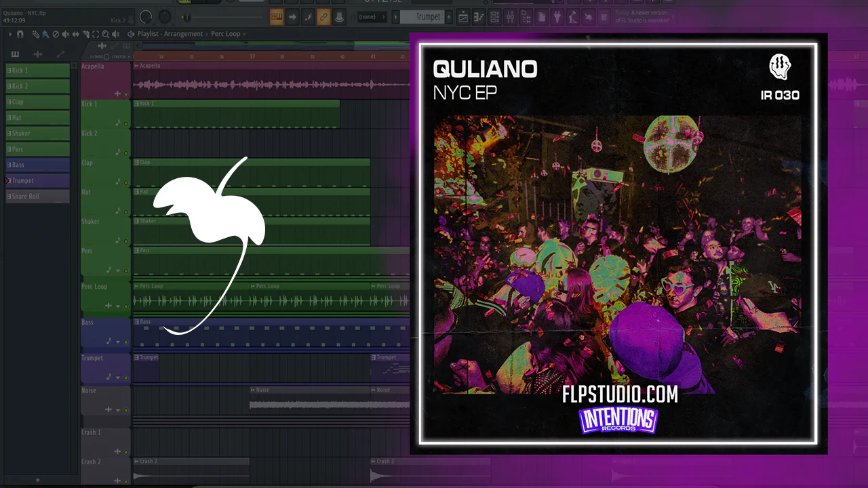The width and height of the screenshot is (868, 488).
Task: Expand the Trumpet track header arrow
Action: pyautogui.click(x=118, y=378)
